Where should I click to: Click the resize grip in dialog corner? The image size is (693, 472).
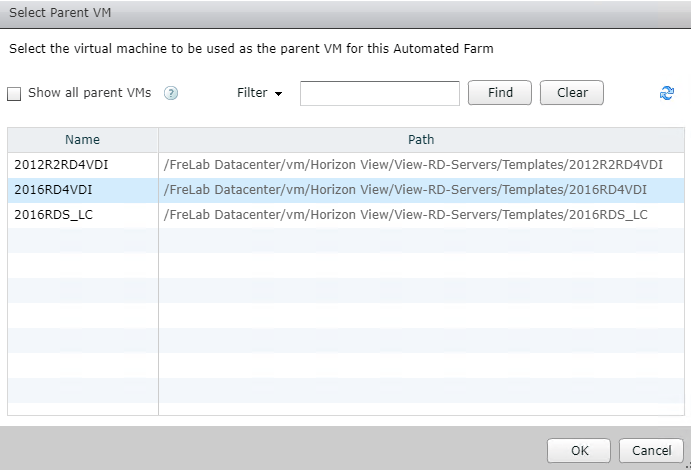point(687,466)
